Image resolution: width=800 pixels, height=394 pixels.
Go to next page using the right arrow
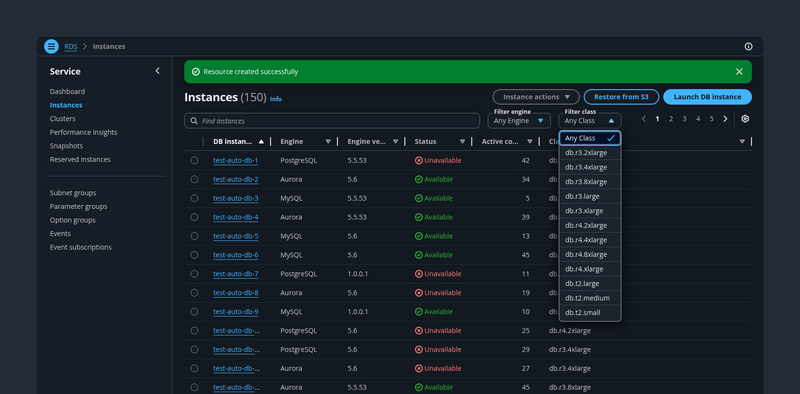click(725, 119)
